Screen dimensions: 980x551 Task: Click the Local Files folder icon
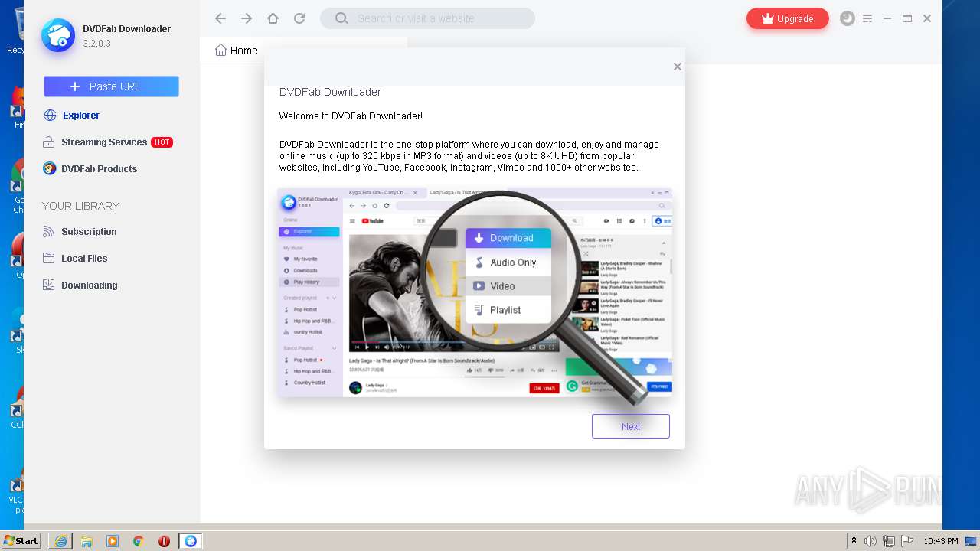(x=49, y=259)
